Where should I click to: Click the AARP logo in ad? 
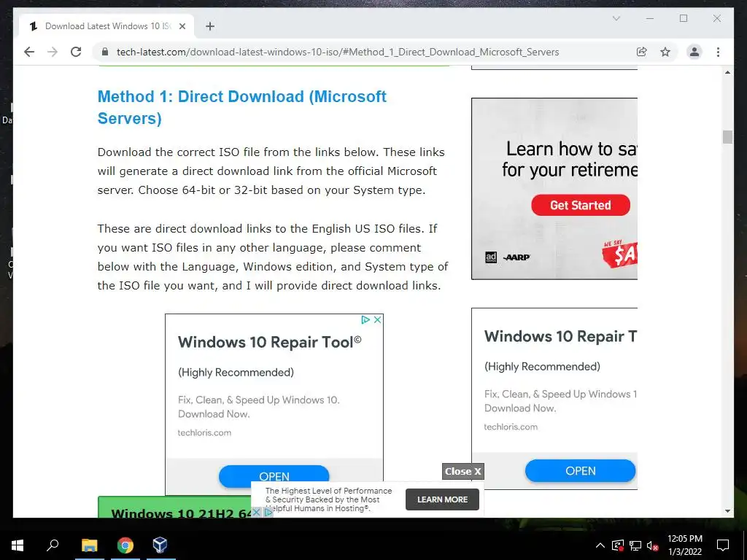516,257
